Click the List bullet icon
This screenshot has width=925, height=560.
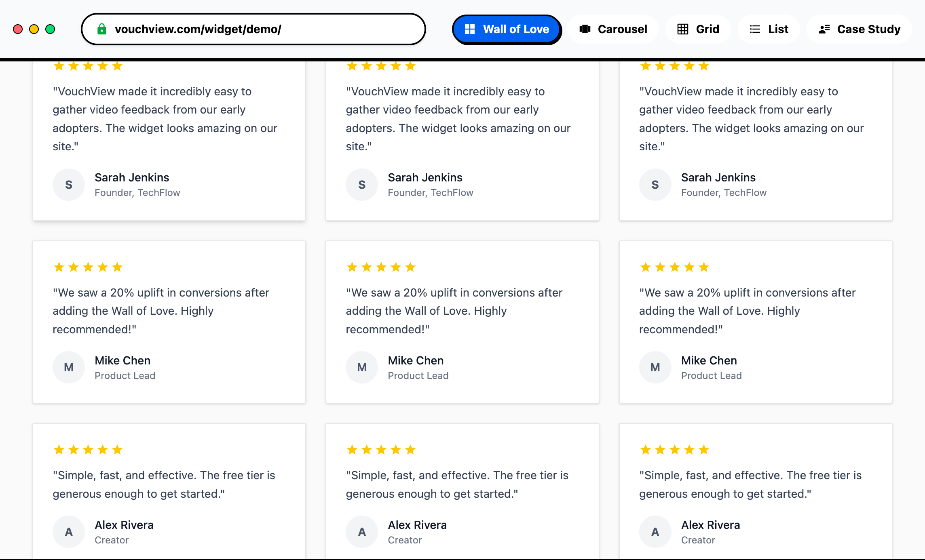click(755, 29)
